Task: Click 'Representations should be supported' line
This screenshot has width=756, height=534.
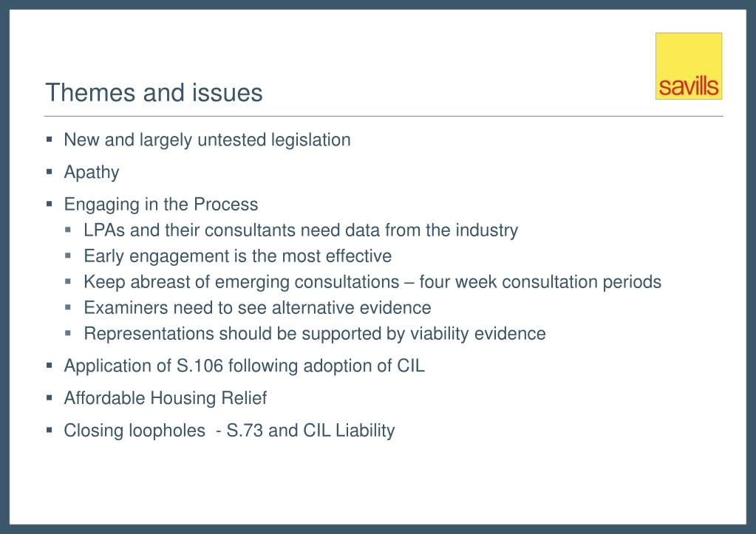Action: pos(315,334)
